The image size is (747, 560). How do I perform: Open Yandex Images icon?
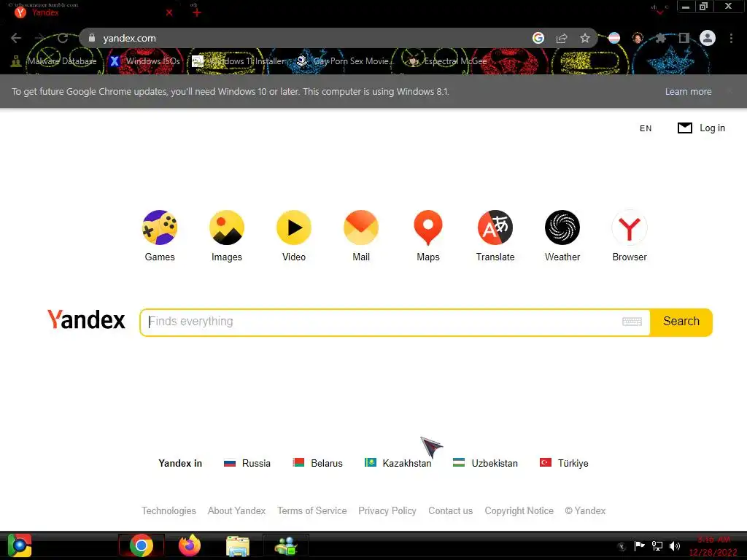(227, 227)
